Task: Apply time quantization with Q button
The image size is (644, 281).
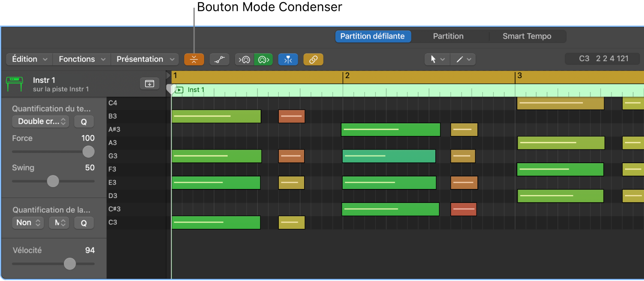Action: click(84, 121)
